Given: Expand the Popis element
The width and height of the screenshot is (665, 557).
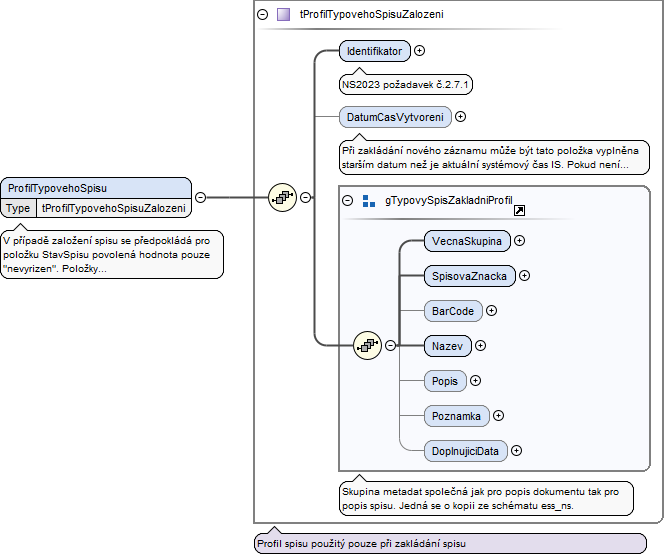Looking at the screenshot, I should (x=475, y=381).
